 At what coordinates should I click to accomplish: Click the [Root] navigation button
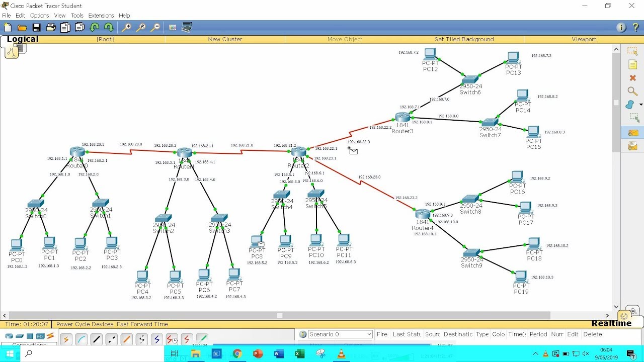pyautogui.click(x=105, y=39)
